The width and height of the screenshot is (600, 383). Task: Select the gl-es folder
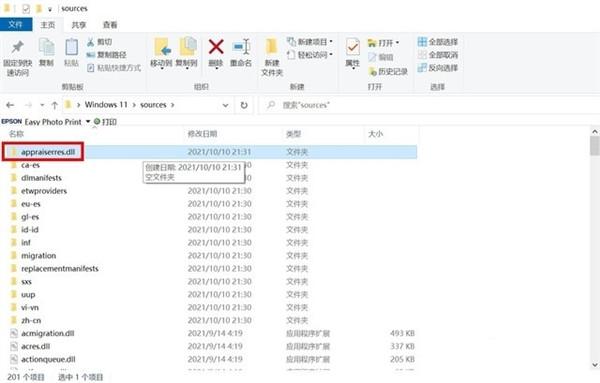(x=30, y=217)
